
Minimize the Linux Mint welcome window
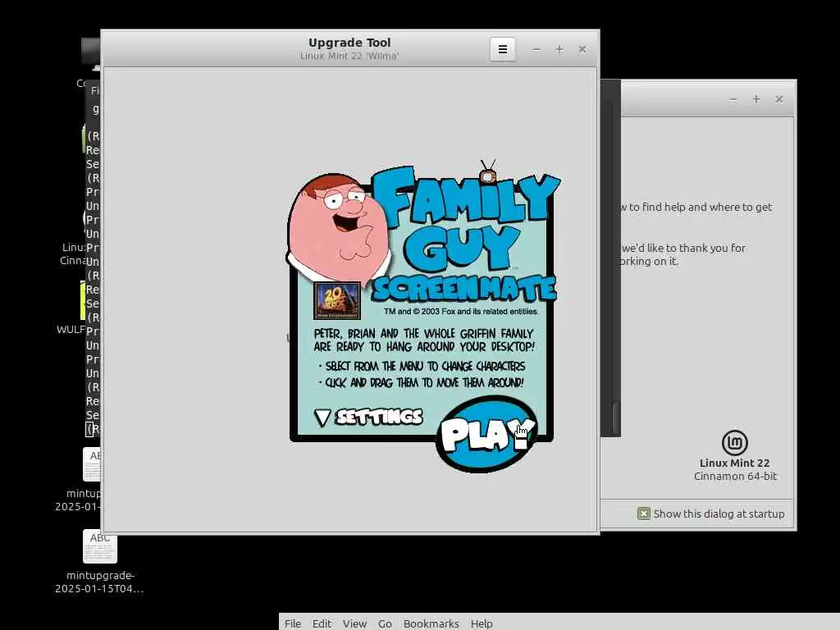(733, 99)
